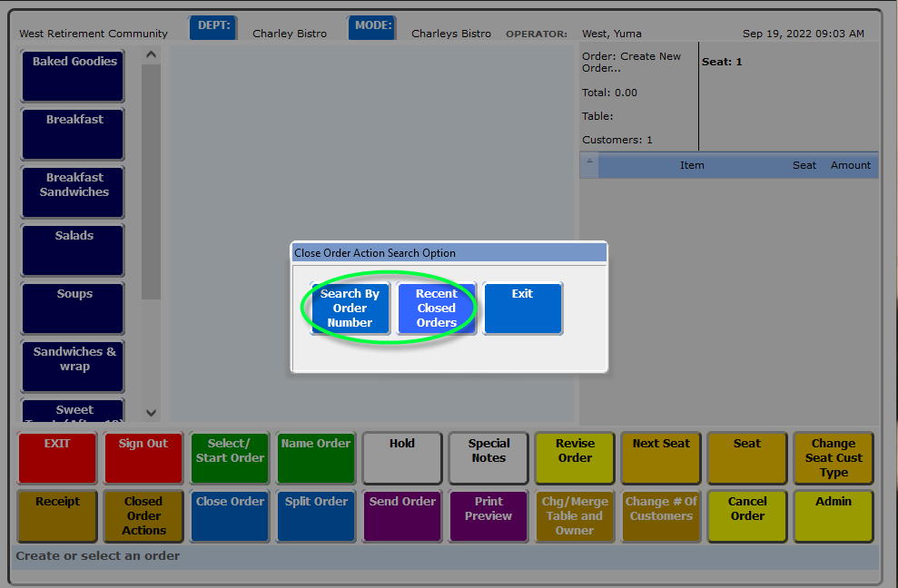The image size is (898, 588).
Task: Open Recent Closed Orders list
Action: tap(437, 309)
